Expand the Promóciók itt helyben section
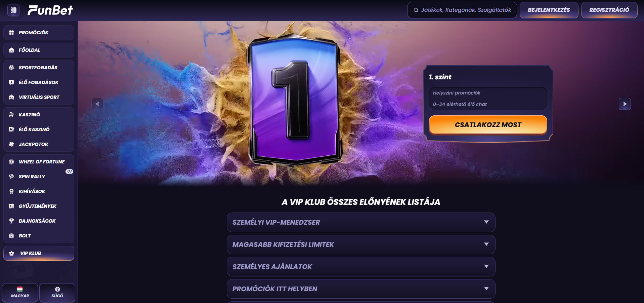 [361, 289]
